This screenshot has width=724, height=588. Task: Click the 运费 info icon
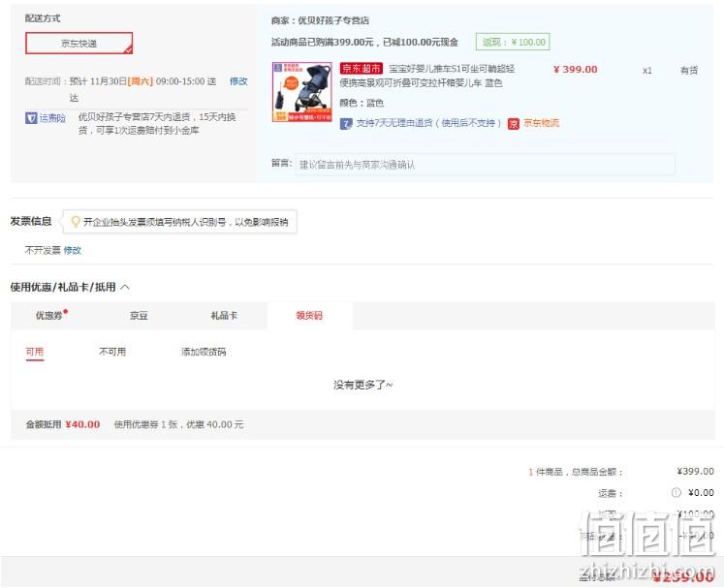click(x=676, y=492)
